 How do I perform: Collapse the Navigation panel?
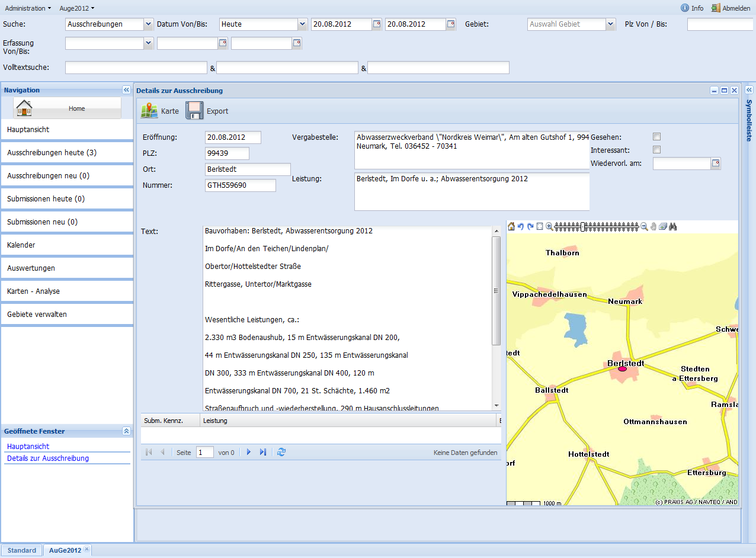point(126,90)
